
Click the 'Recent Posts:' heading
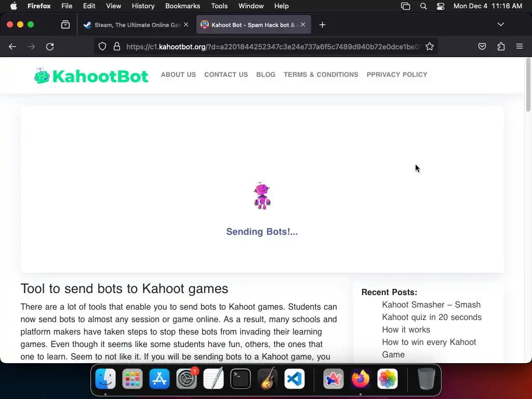tap(389, 292)
